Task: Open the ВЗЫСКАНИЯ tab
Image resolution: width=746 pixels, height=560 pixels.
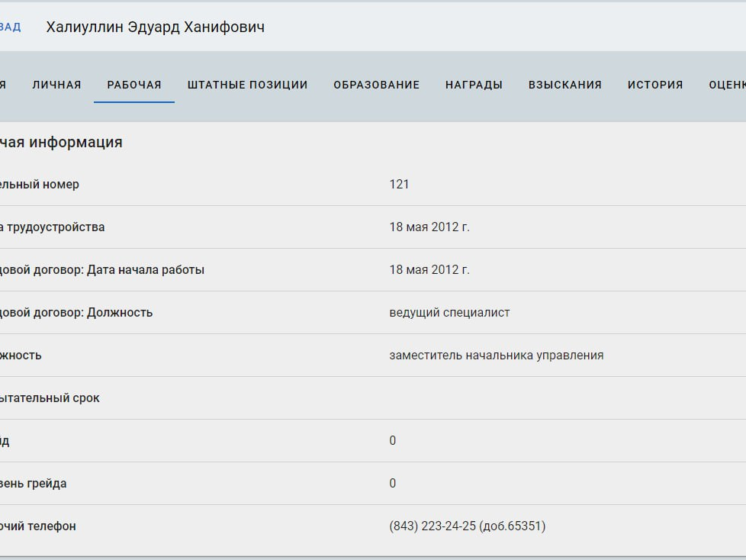Action: 564,85
